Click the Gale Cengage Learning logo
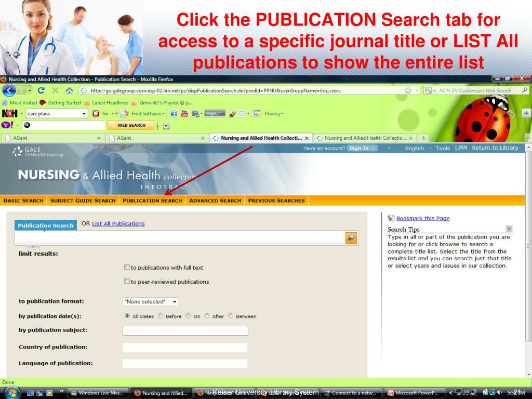The width and height of the screenshot is (532, 399). (x=38, y=152)
